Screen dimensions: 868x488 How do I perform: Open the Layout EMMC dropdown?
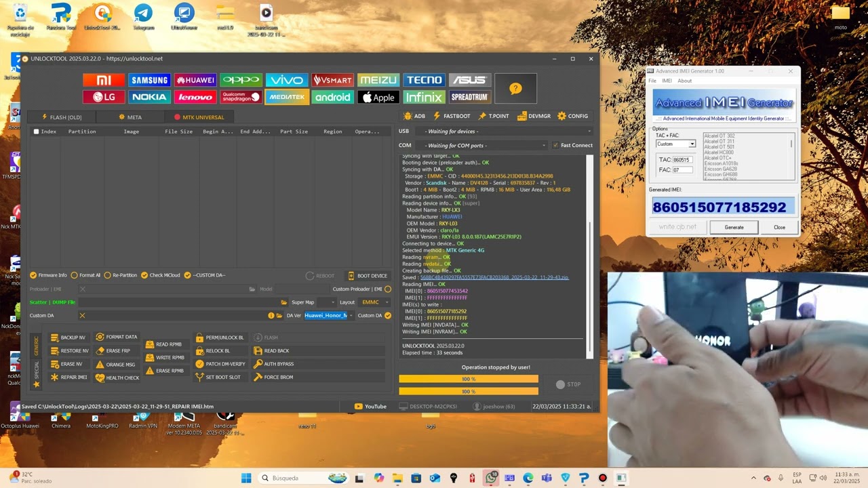[375, 302]
